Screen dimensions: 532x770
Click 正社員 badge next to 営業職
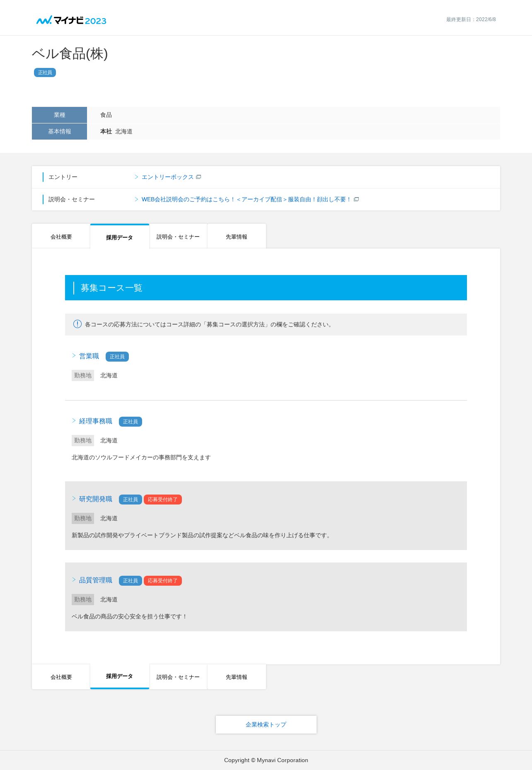click(x=117, y=357)
